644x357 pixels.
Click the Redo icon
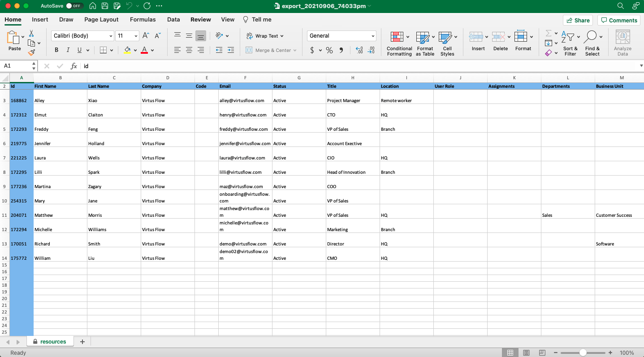click(147, 6)
